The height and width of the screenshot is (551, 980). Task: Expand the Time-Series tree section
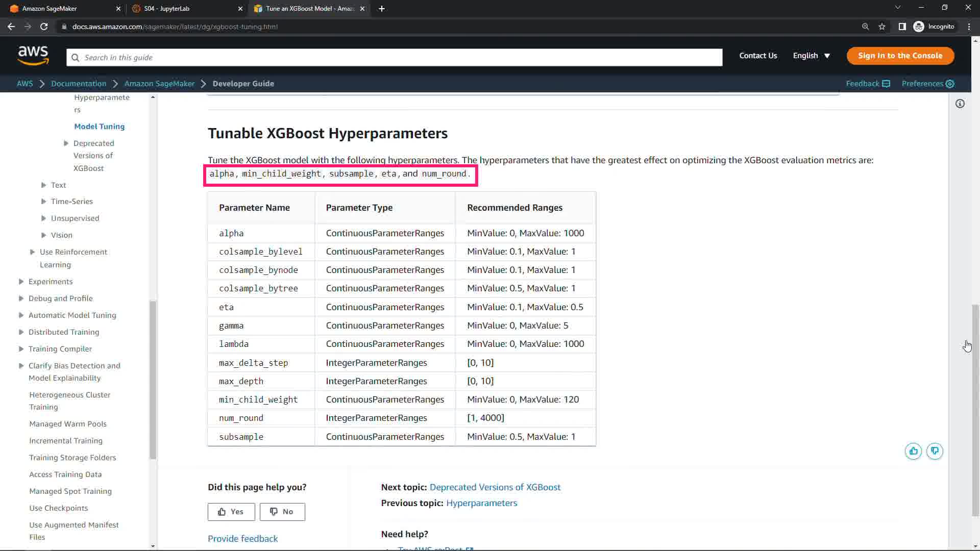[x=43, y=202]
